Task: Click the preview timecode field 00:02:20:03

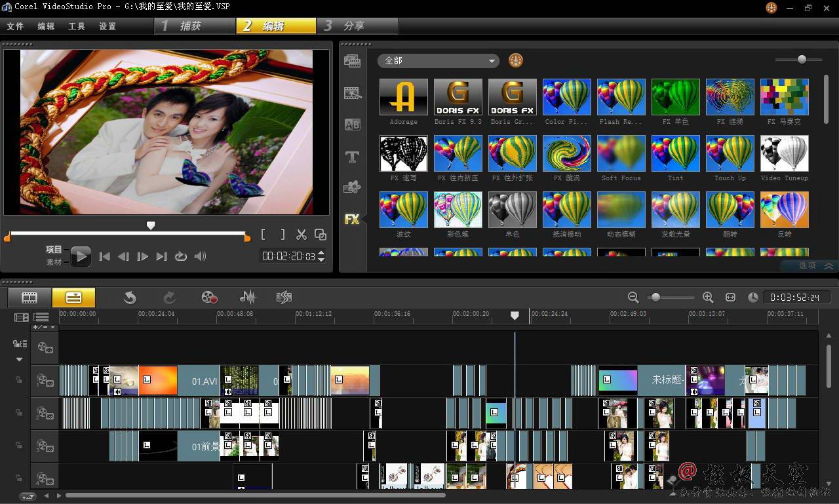Action: pyautogui.click(x=288, y=256)
